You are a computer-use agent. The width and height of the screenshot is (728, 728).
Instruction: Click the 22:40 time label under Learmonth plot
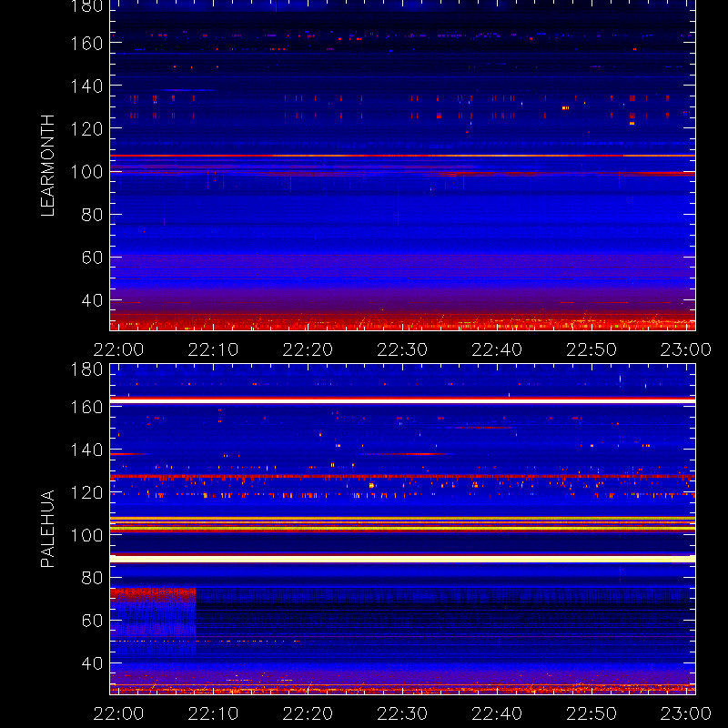[x=497, y=349]
